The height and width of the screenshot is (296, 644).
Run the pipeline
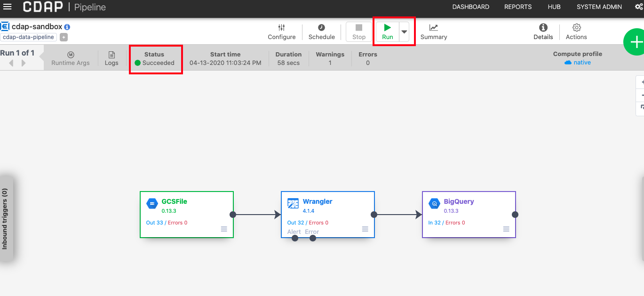click(x=388, y=32)
